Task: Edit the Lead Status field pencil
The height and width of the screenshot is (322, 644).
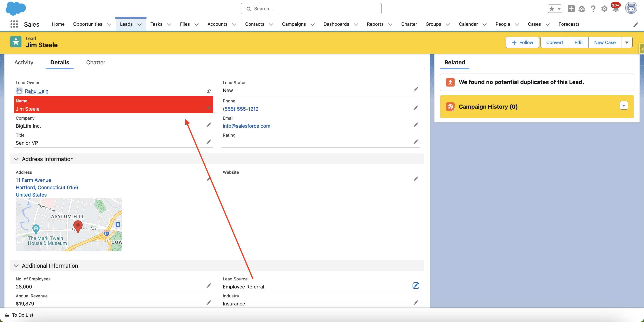Action: point(416,89)
